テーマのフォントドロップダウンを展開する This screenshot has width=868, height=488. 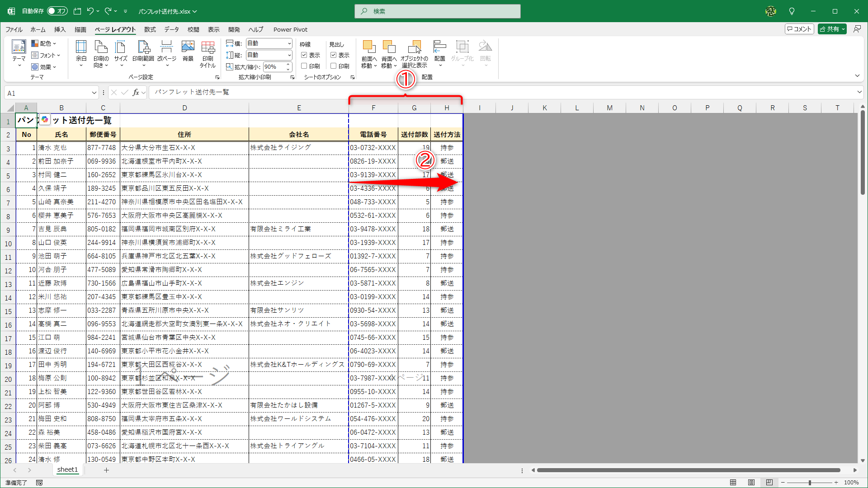coord(47,55)
